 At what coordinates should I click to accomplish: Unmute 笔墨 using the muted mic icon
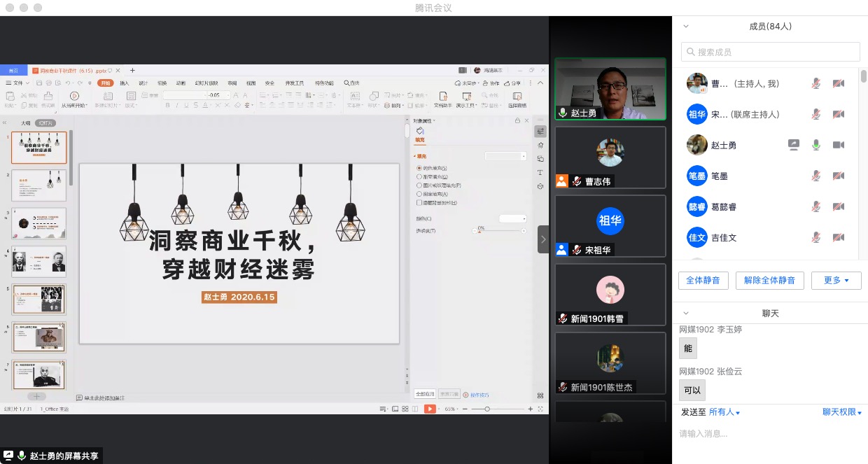[815, 176]
